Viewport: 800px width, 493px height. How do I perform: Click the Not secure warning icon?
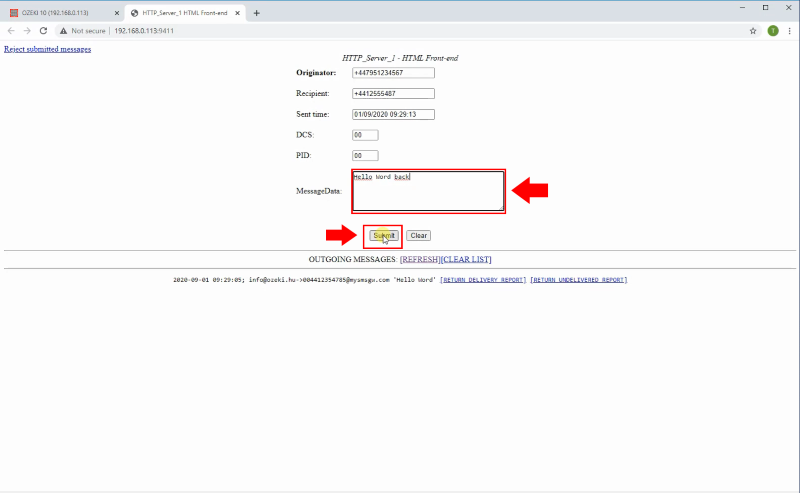(x=63, y=31)
